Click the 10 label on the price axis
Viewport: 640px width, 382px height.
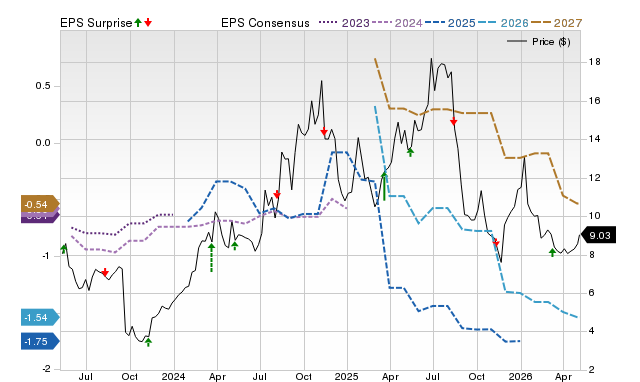tap(594, 216)
